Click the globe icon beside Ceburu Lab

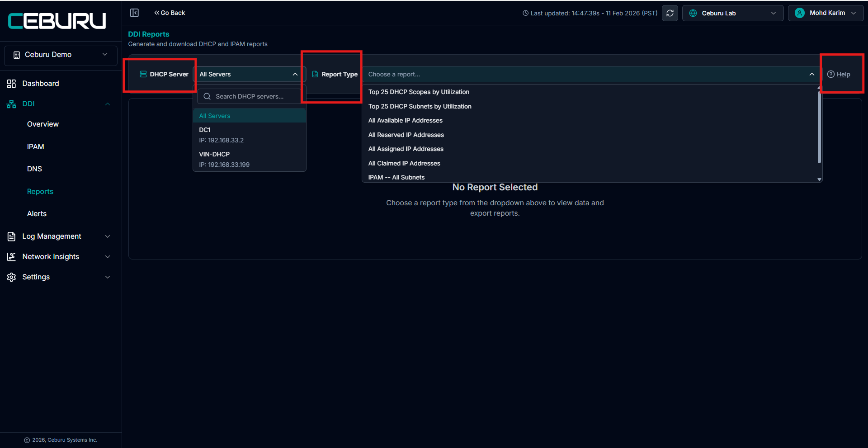click(693, 13)
